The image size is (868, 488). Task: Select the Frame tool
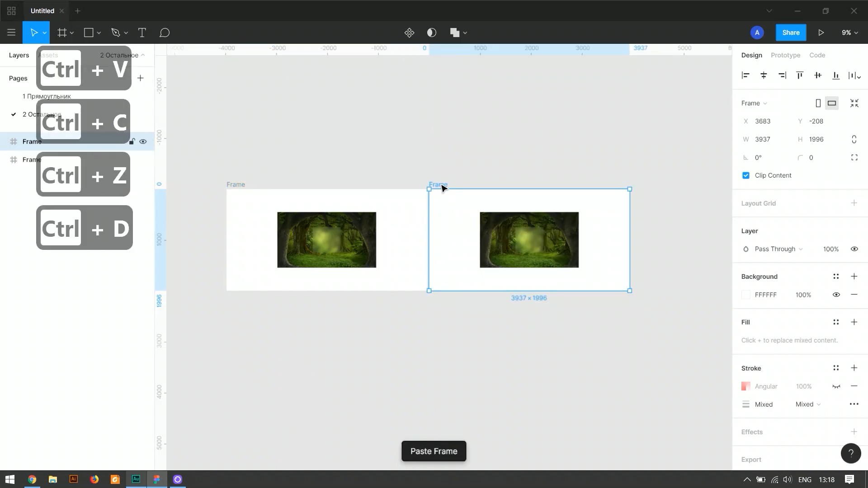click(x=62, y=33)
